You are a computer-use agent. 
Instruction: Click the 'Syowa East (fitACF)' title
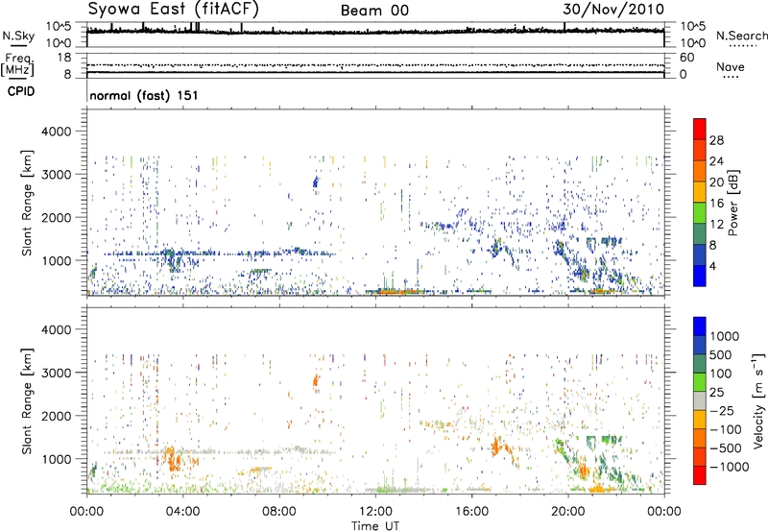pyautogui.click(x=174, y=9)
